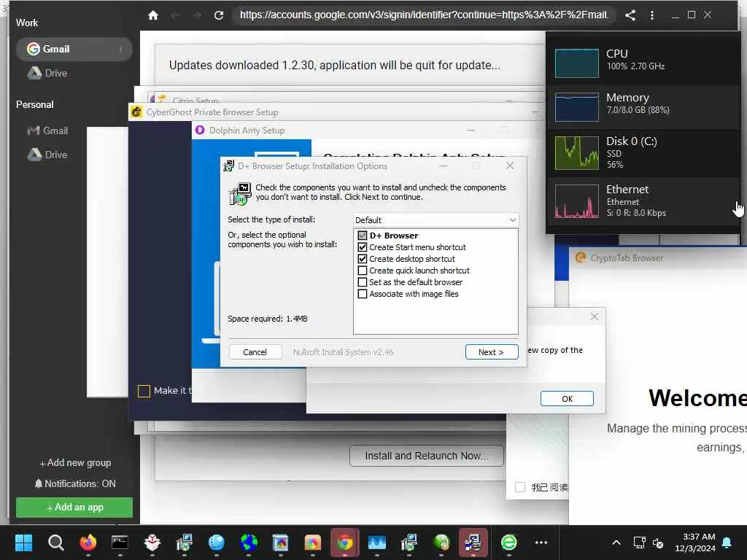Select the Memory performance entry
The height and width of the screenshot is (560, 747).
643,106
